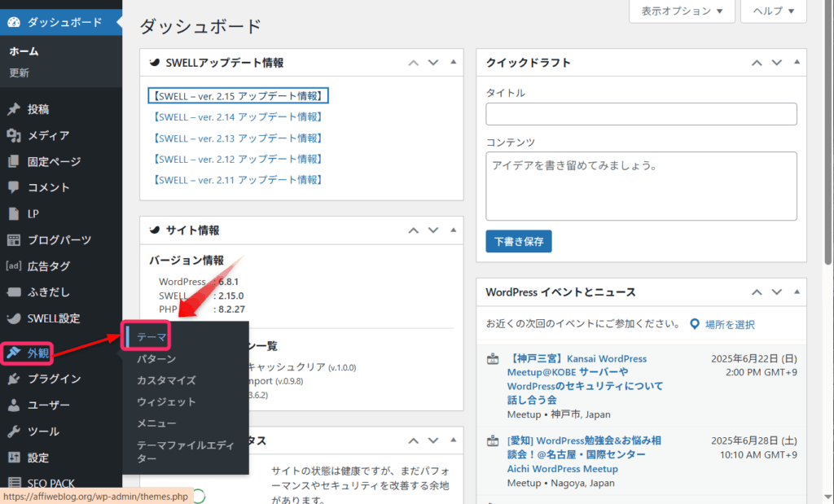The height and width of the screenshot is (504, 834).
Task: Open SWELL ver. 2.13 アップデート情報 link
Action: (238, 138)
